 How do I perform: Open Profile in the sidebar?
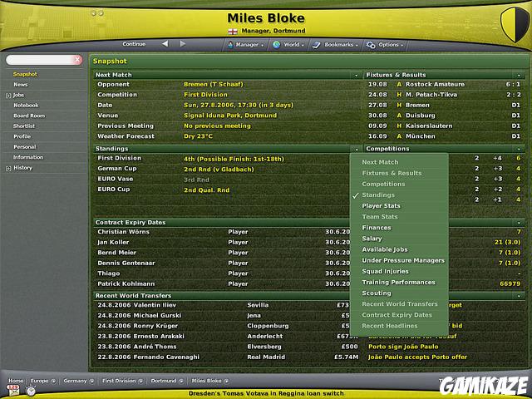coord(22,136)
